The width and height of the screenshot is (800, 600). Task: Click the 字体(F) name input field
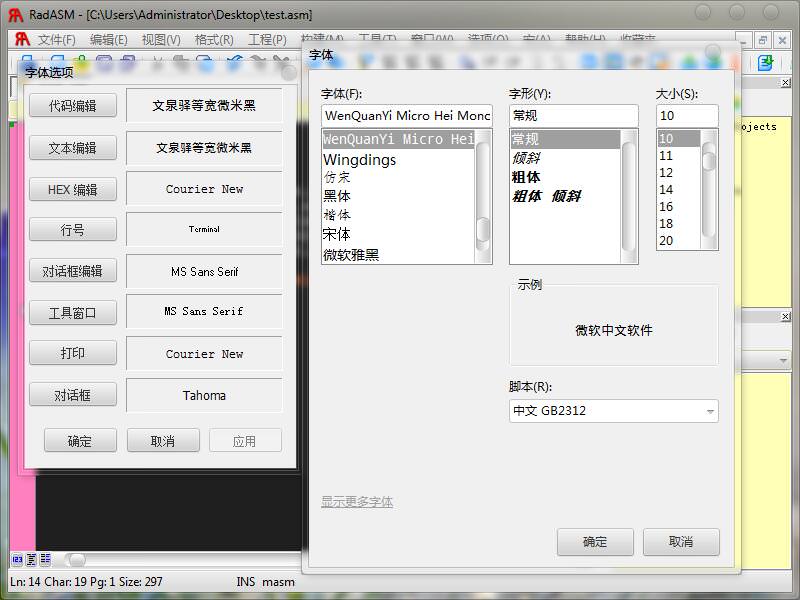pyautogui.click(x=407, y=116)
